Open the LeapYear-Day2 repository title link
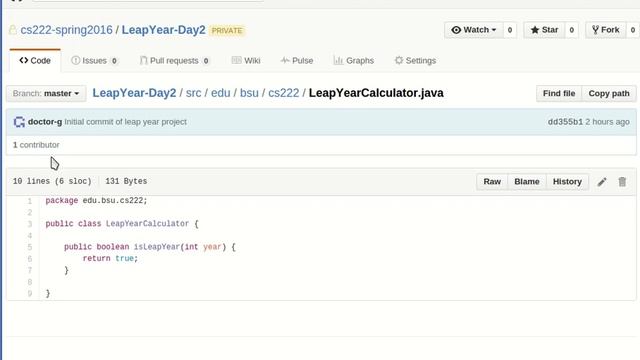Viewport: 640px width, 360px height. 163,30
